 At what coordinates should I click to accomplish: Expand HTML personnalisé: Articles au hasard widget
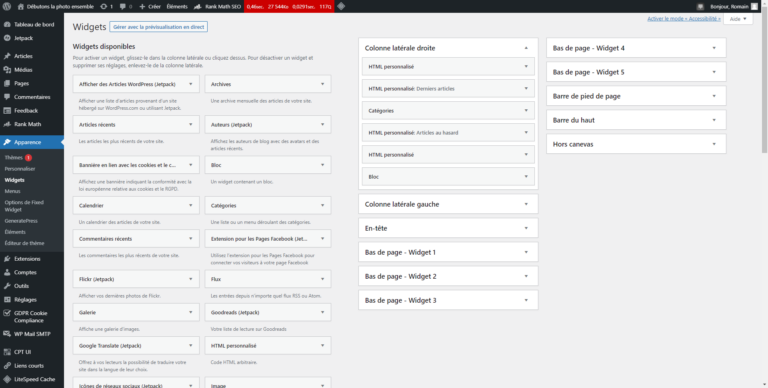click(526, 133)
